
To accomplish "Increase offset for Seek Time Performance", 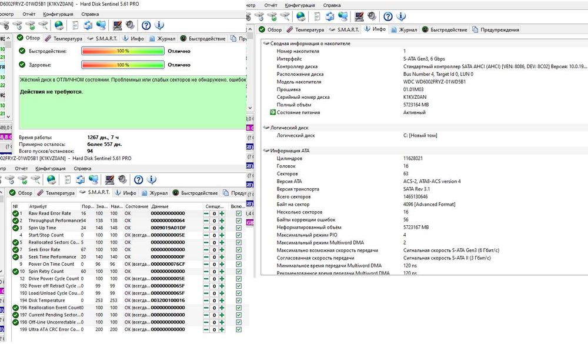I will coord(222,257).
